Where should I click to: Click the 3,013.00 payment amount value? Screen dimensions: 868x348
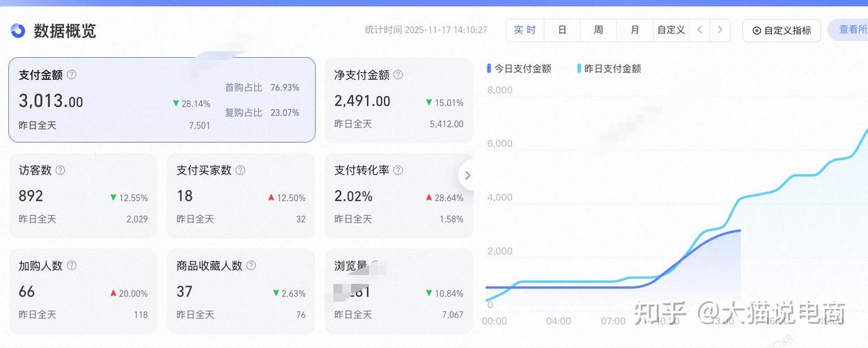pos(51,101)
